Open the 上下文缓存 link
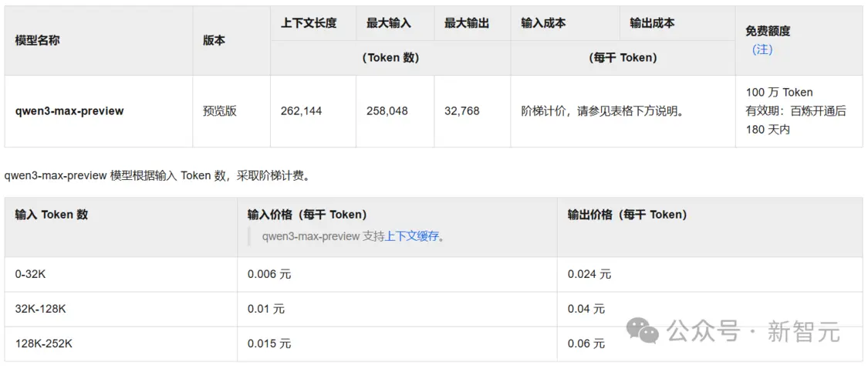 click(x=411, y=236)
